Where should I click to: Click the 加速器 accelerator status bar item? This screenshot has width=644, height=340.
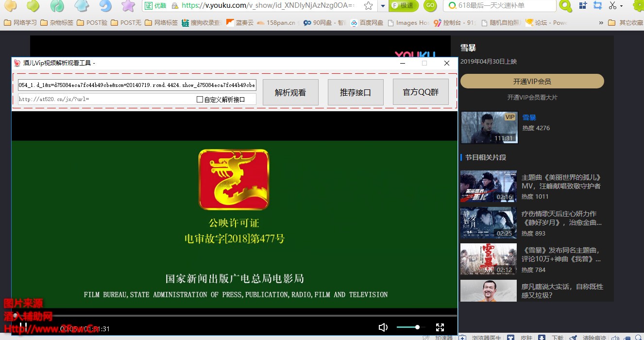point(438,338)
